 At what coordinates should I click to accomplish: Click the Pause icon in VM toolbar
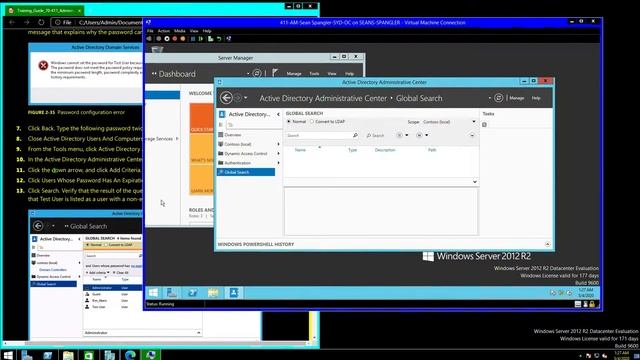193,39
